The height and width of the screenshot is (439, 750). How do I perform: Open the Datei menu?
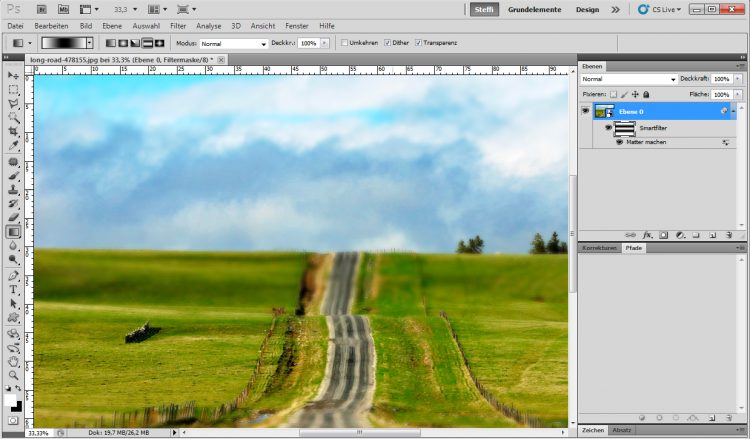(15, 26)
